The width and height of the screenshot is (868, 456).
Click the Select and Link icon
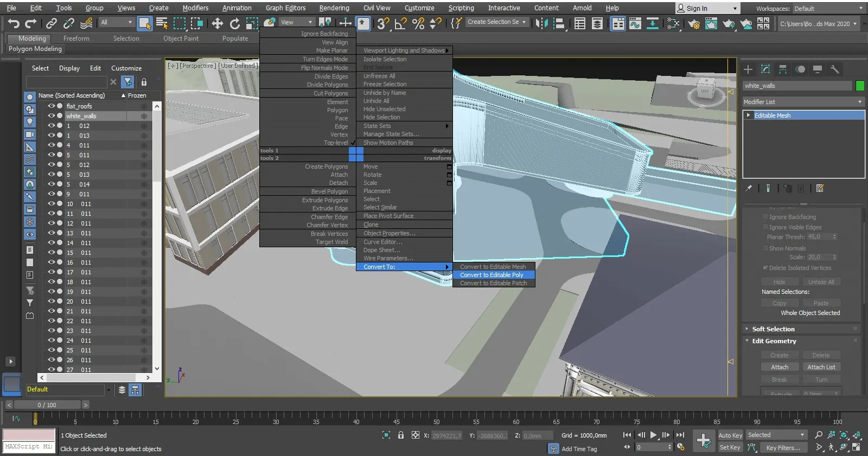tap(52, 23)
